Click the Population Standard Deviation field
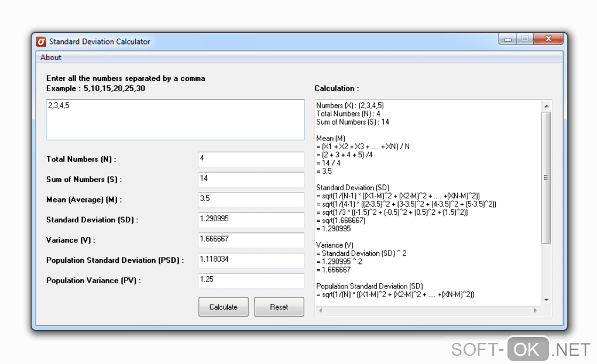 click(x=251, y=260)
